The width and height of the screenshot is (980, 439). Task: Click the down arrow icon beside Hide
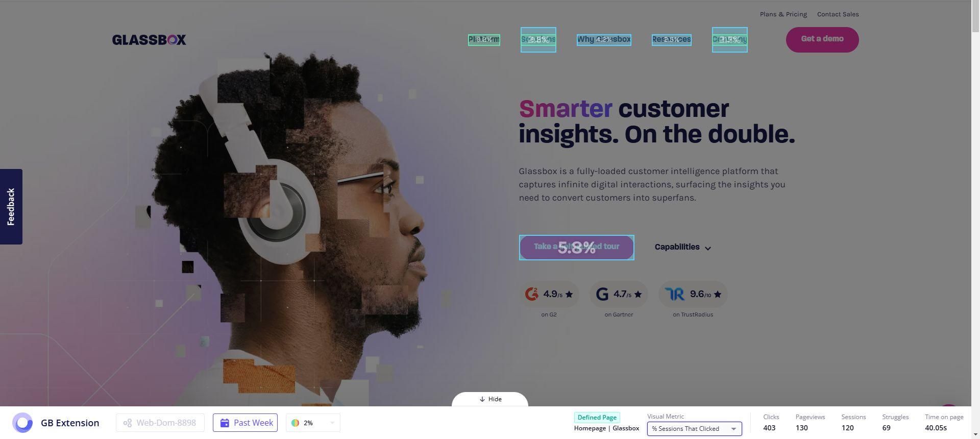click(x=482, y=399)
